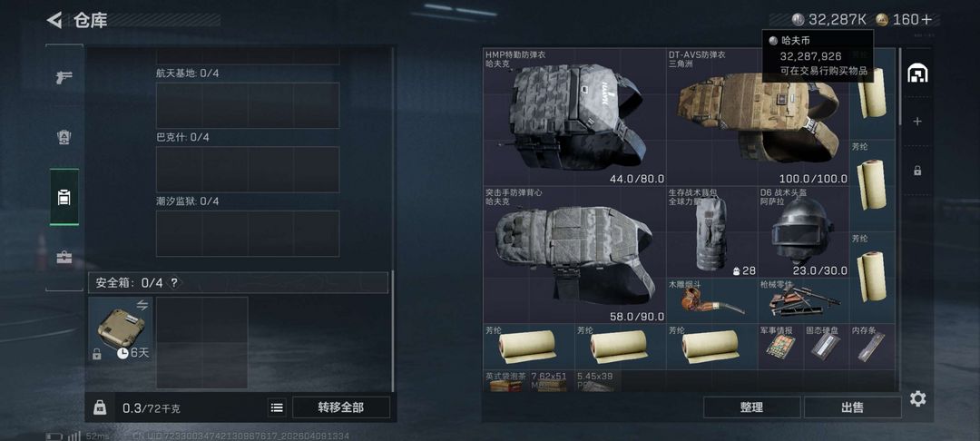
Task: Open the weapons category pistol icon
Action: [64, 77]
